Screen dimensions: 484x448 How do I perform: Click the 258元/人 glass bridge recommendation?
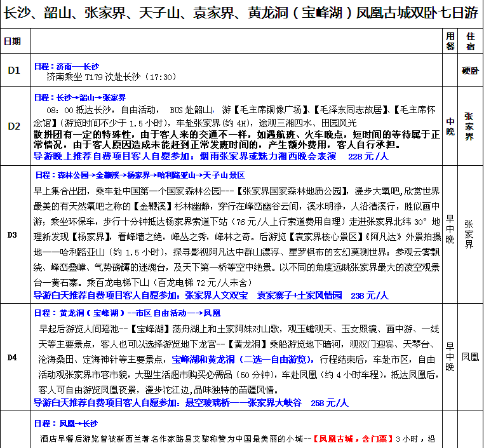click(x=191, y=403)
